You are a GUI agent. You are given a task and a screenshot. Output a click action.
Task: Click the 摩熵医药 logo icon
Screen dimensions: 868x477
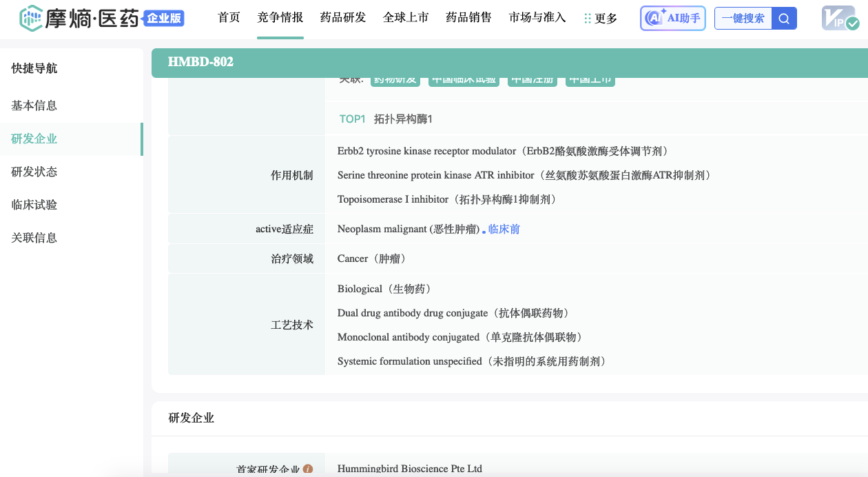coord(31,19)
